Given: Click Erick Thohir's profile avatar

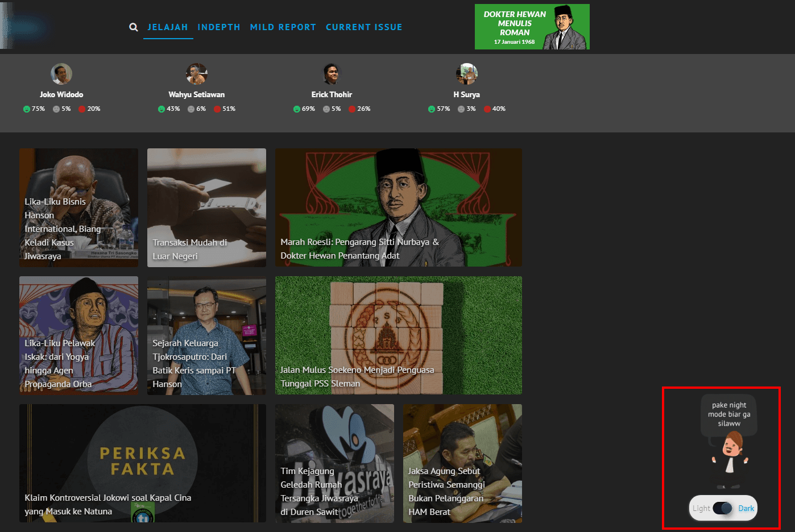Looking at the screenshot, I should click(332, 74).
